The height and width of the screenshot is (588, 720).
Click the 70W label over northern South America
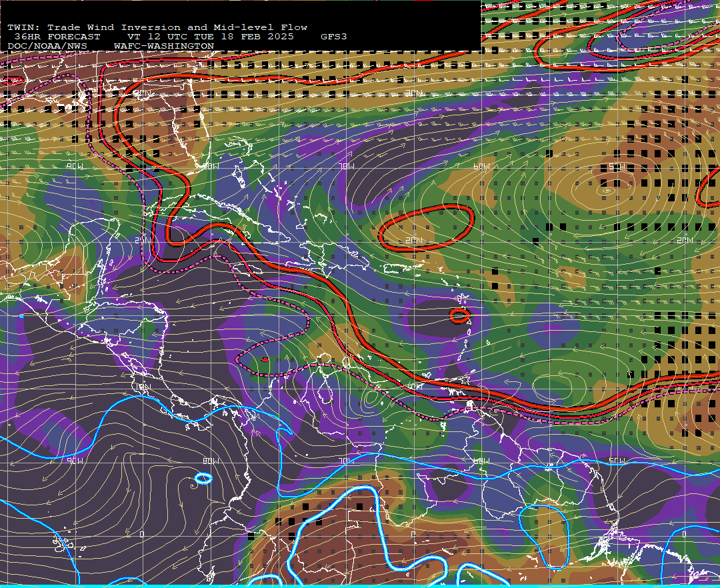tap(347, 461)
